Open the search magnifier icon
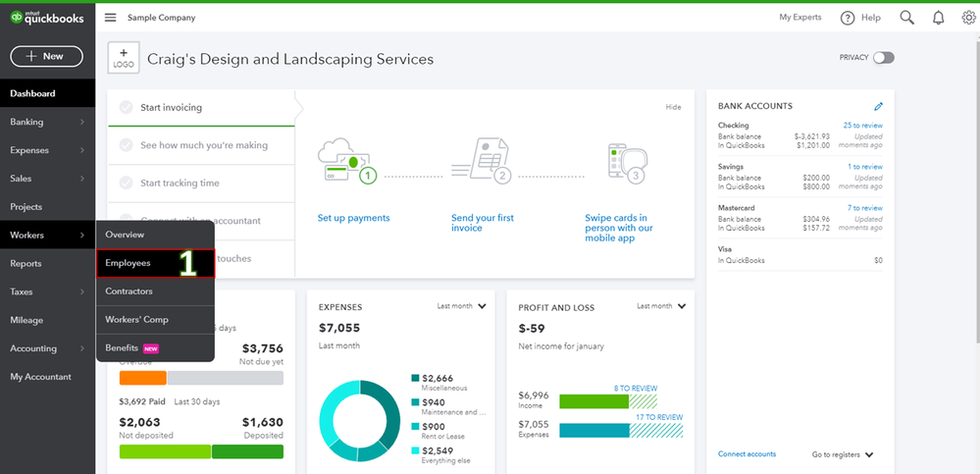 point(906,18)
